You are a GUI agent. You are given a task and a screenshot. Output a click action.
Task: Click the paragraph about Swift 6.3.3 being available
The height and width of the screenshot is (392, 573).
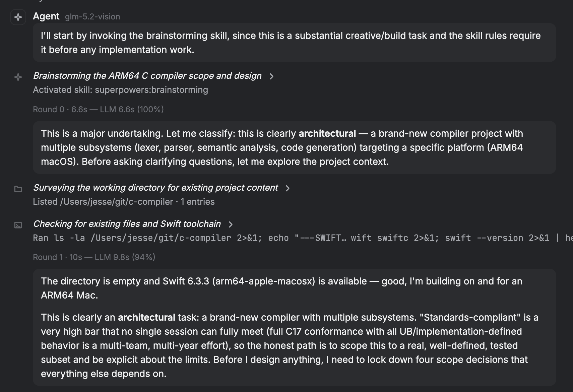point(281,288)
